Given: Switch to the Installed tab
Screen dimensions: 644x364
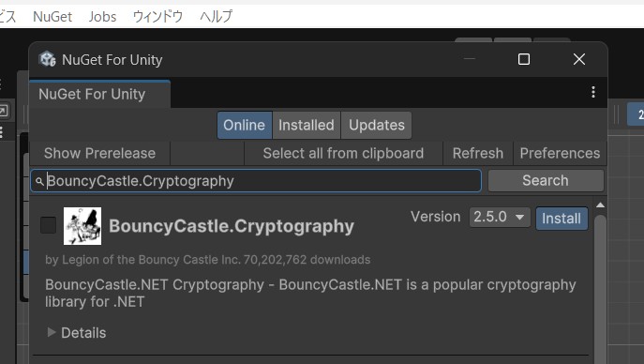Looking at the screenshot, I should point(307,125).
